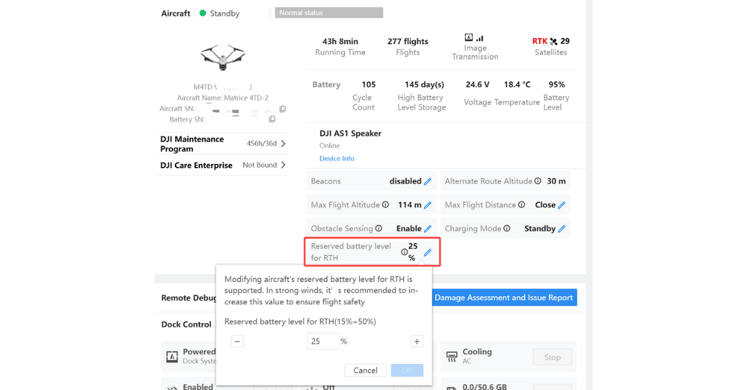Viewport: 747px width, 390px height.
Task: Edit Obstacle Sensing pencil icon
Action: coord(427,229)
